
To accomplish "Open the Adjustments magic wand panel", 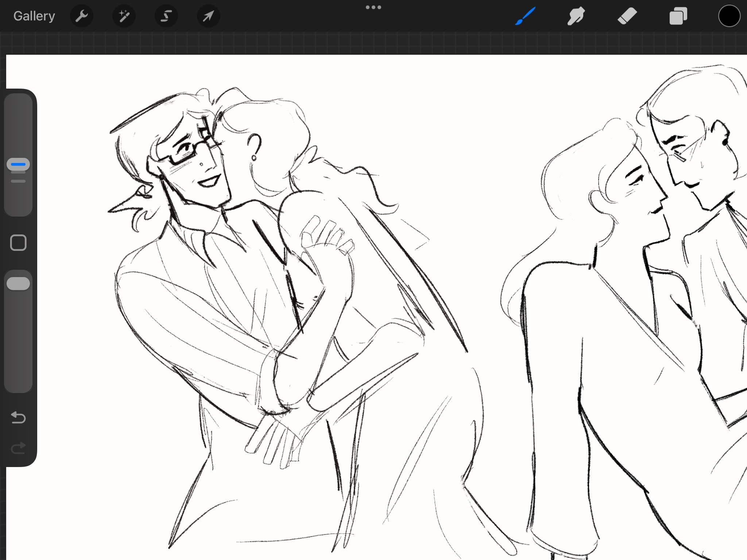I will (124, 16).
